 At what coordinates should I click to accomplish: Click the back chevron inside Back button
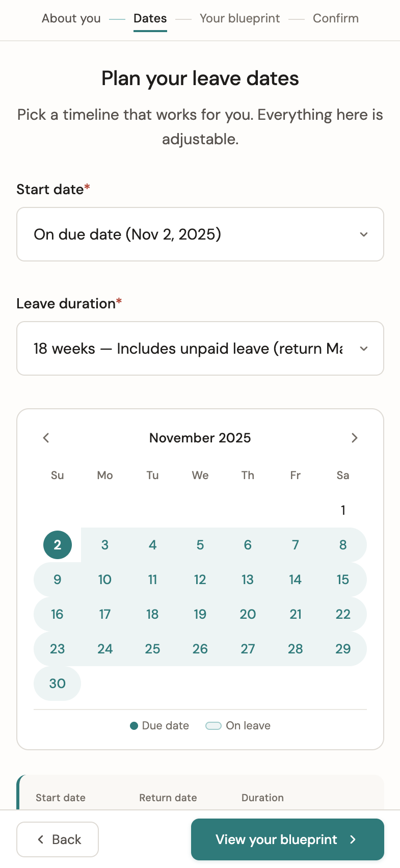pyautogui.click(x=40, y=839)
